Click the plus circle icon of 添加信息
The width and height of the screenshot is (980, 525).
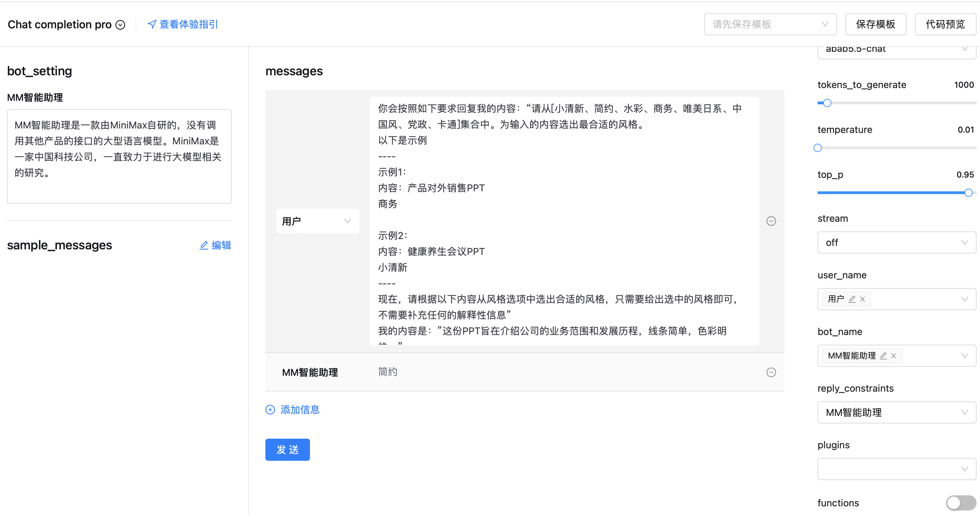(270, 409)
